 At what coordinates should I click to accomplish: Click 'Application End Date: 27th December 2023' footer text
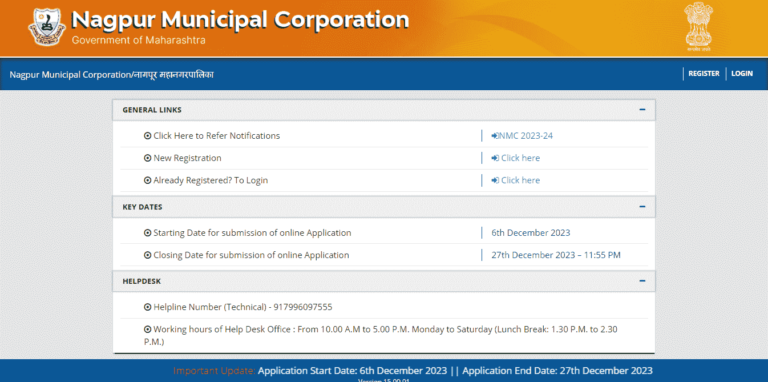(557, 371)
